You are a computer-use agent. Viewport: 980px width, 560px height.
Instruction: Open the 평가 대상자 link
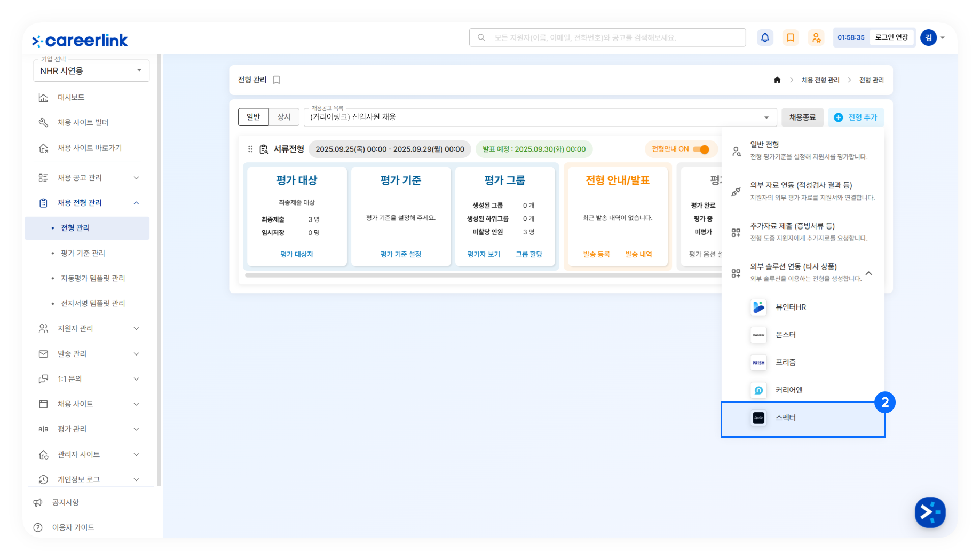click(x=297, y=255)
